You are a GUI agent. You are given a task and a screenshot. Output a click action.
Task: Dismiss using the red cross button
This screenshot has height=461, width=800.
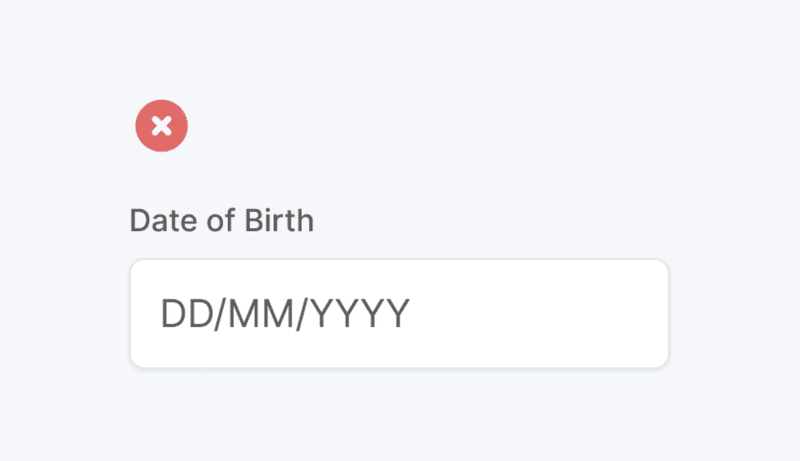click(x=161, y=125)
